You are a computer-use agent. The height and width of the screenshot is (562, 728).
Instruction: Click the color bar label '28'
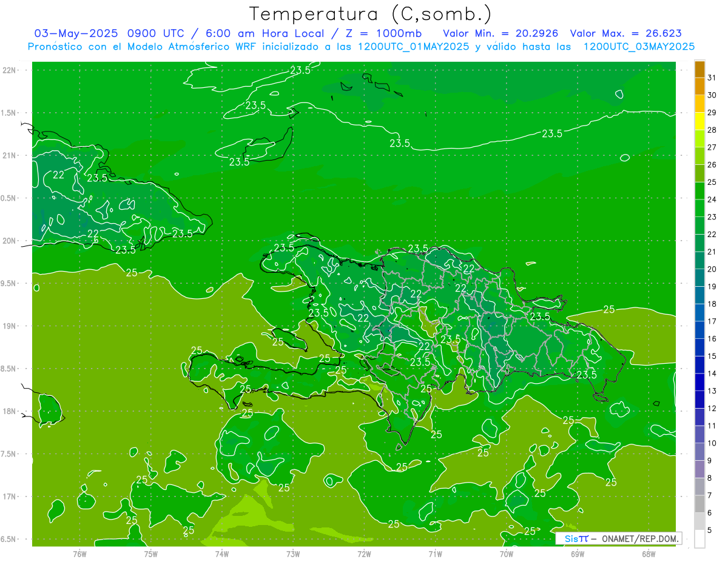(x=712, y=130)
